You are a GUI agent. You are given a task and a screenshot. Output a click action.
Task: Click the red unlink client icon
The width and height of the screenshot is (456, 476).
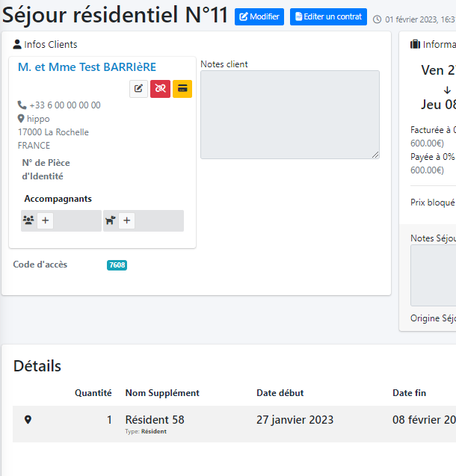click(160, 89)
